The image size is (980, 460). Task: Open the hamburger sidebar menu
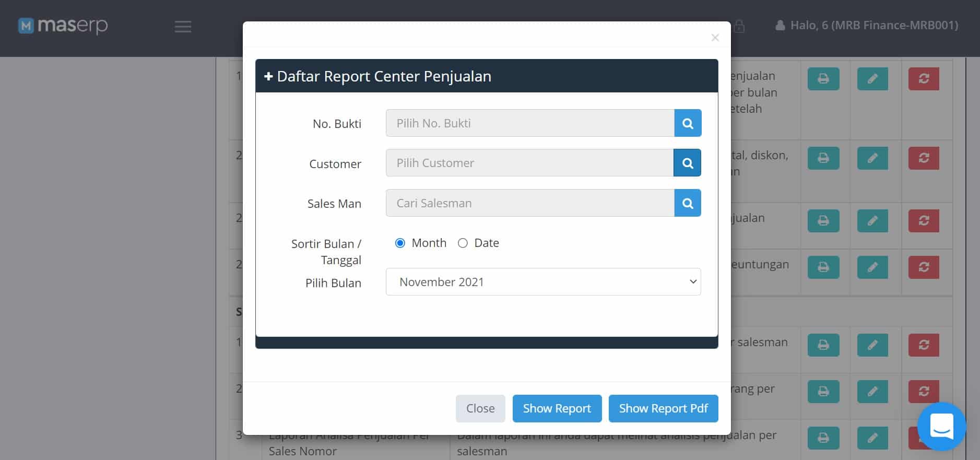(x=183, y=26)
